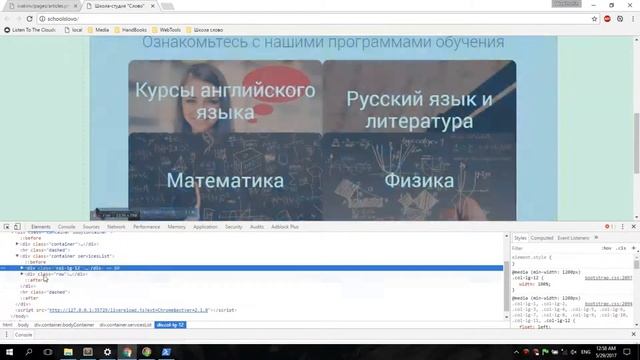Image resolution: width=640 pixels, height=360 pixels.
Task: Open DevTools customize three-dot menu
Action: point(622,227)
